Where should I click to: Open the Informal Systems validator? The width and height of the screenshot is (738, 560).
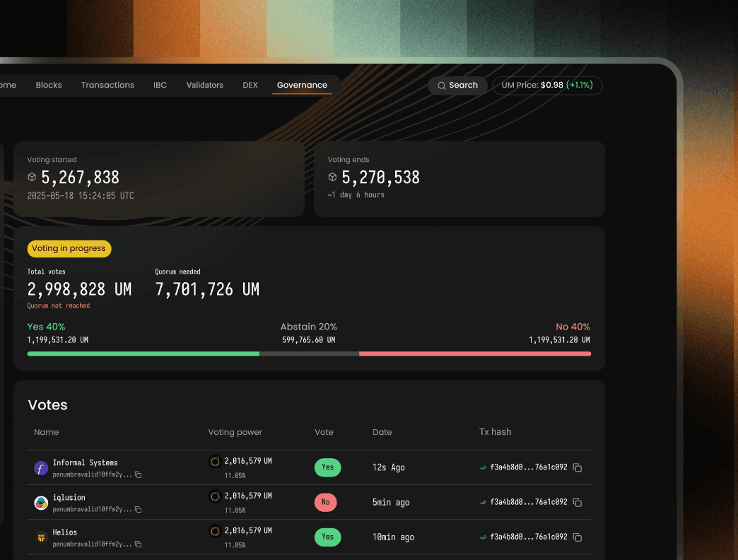pyautogui.click(x=86, y=462)
